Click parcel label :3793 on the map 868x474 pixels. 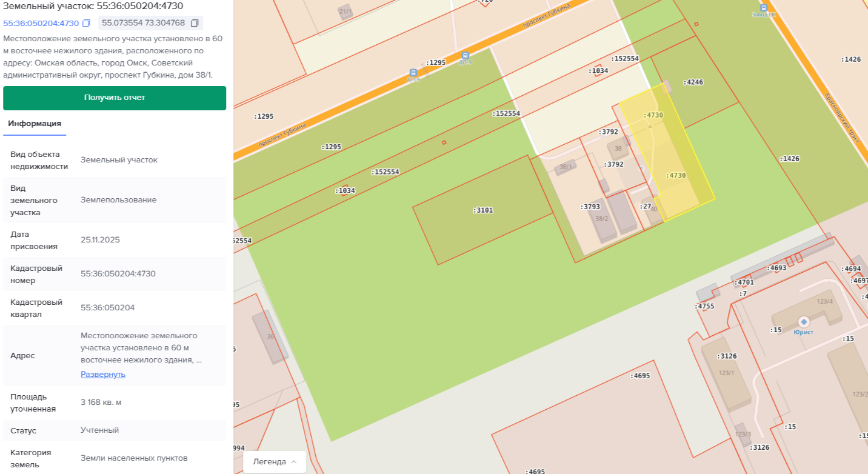click(590, 207)
